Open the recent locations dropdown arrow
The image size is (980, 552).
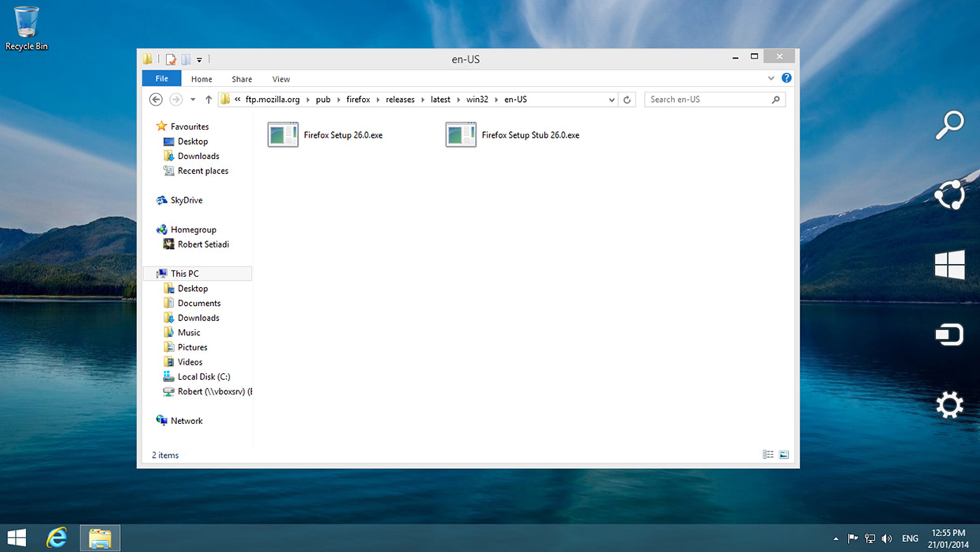[x=193, y=99]
